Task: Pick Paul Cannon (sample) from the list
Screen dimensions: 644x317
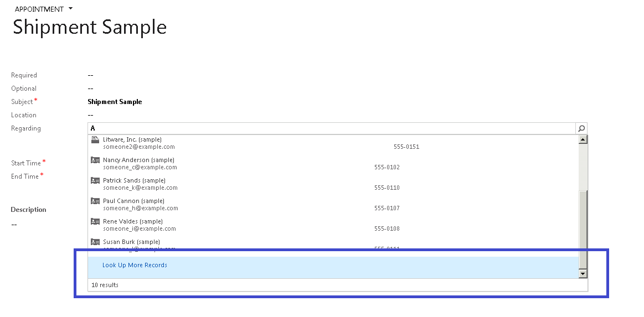Action: click(x=133, y=201)
